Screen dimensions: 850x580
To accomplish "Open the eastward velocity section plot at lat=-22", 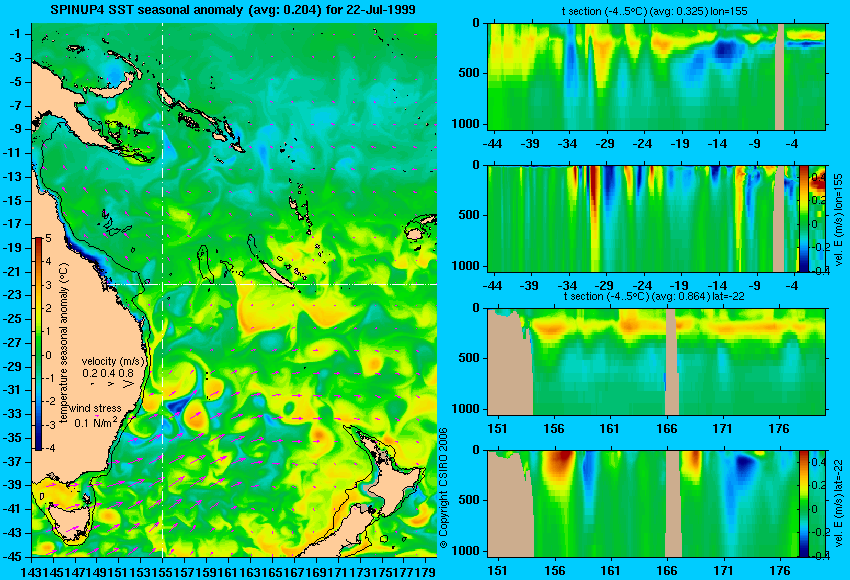I will pos(643,504).
